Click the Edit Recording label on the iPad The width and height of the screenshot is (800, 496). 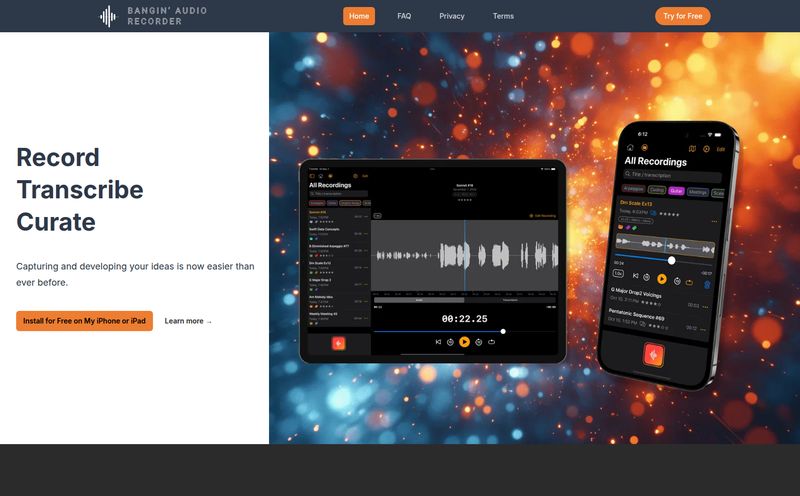click(x=543, y=216)
